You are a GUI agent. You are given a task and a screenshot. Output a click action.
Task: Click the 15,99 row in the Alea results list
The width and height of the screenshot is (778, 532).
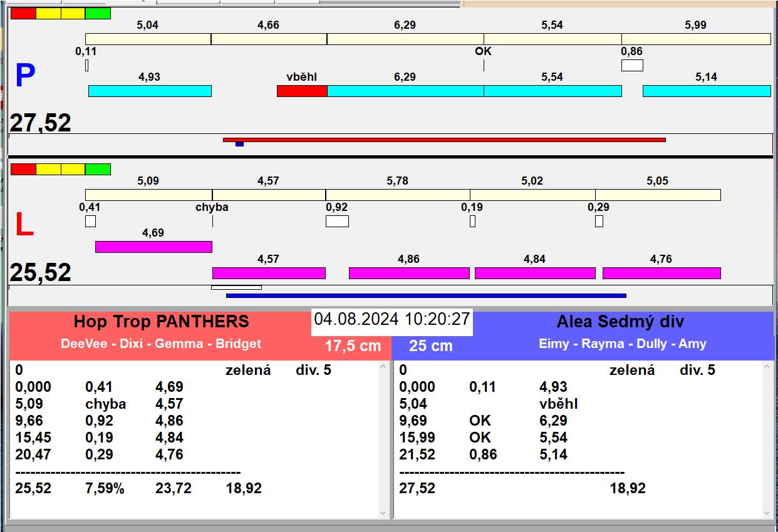[x=484, y=437]
